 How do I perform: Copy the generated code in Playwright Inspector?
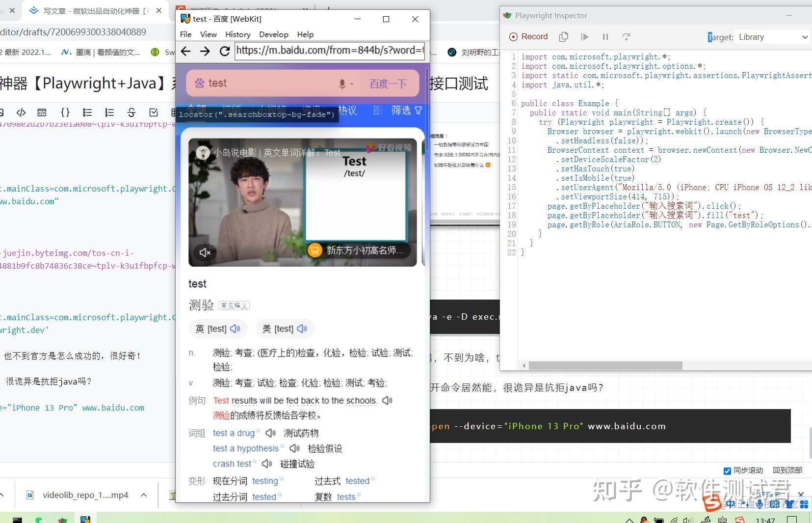click(x=563, y=36)
